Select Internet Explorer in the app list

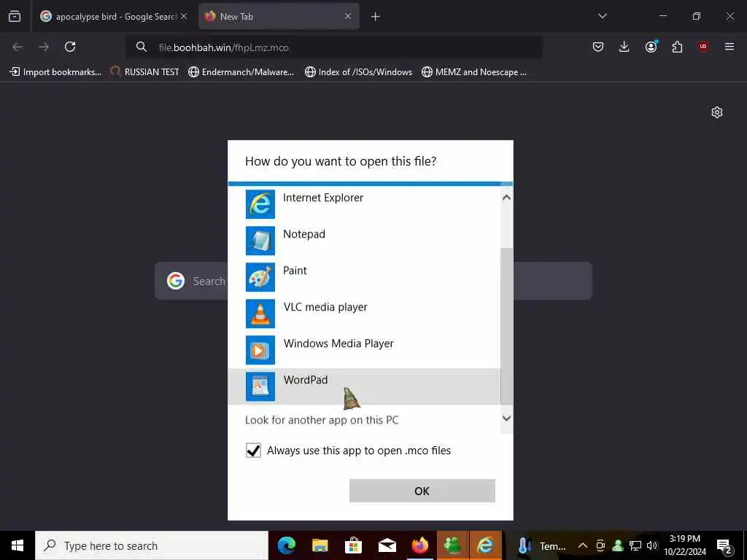coord(364,204)
